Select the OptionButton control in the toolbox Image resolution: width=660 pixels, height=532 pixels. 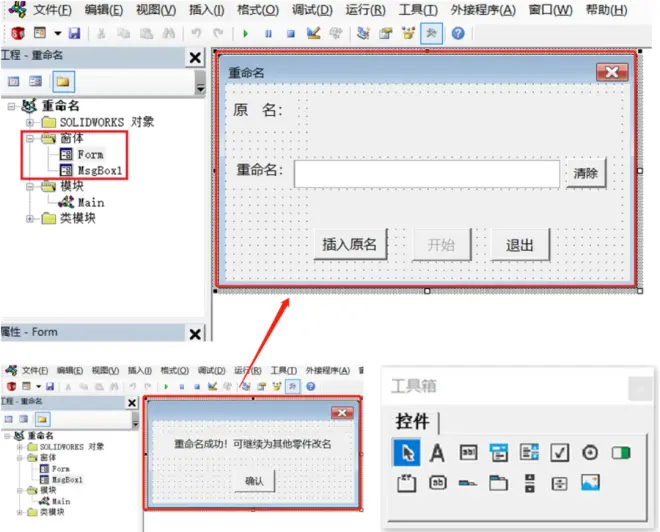[x=590, y=452]
